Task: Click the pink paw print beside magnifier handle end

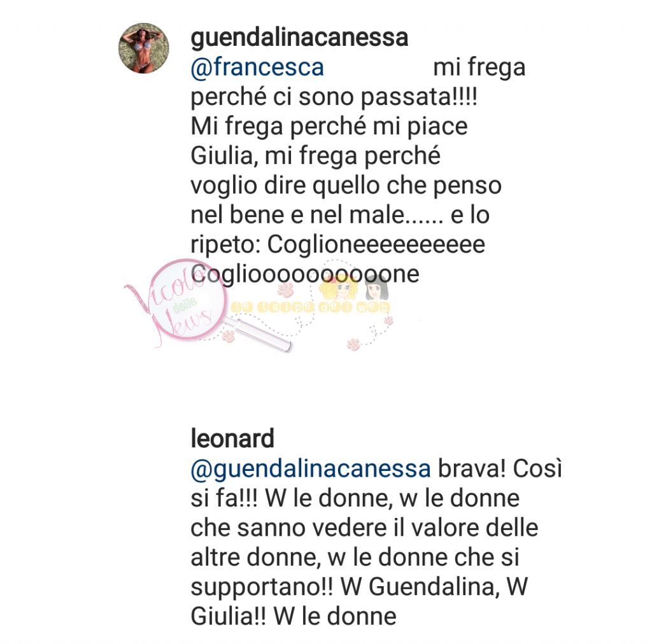Action: pyautogui.click(x=229, y=336)
